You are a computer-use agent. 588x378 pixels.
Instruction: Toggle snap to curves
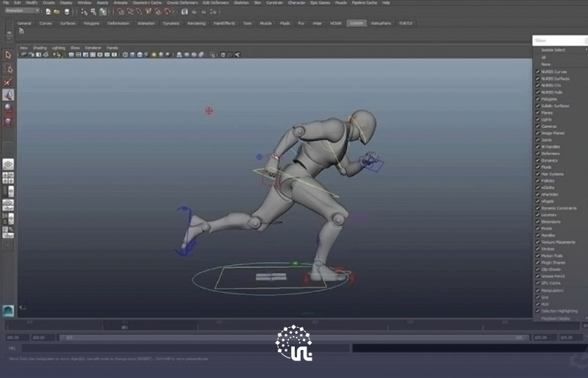click(130, 12)
